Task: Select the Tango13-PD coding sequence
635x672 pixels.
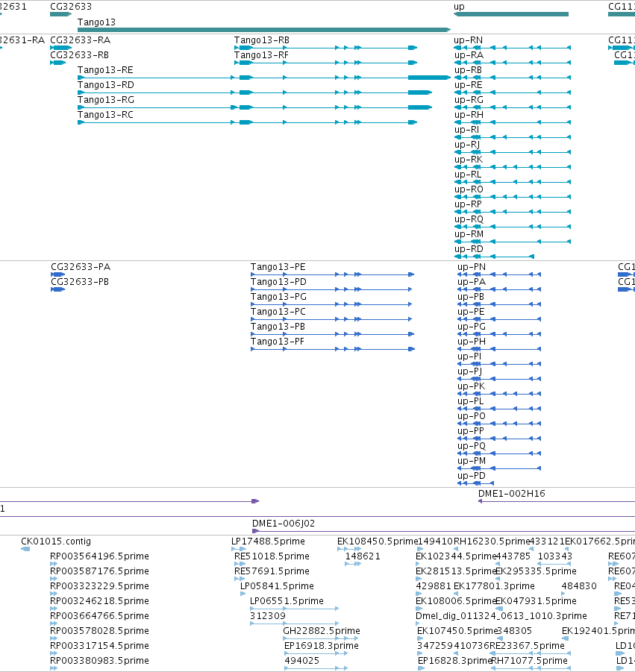Action: coord(278,282)
